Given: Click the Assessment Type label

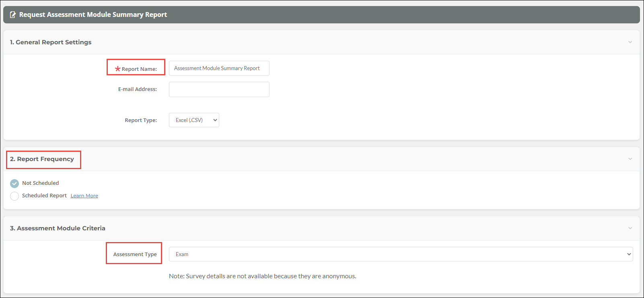Looking at the screenshot, I should pos(135,255).
